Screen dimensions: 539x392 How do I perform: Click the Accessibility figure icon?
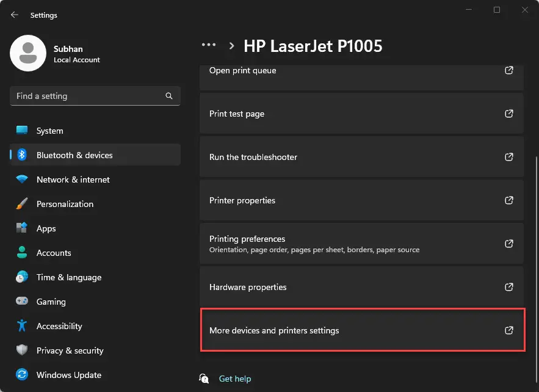pyautogui.click(x=22, y=325)
